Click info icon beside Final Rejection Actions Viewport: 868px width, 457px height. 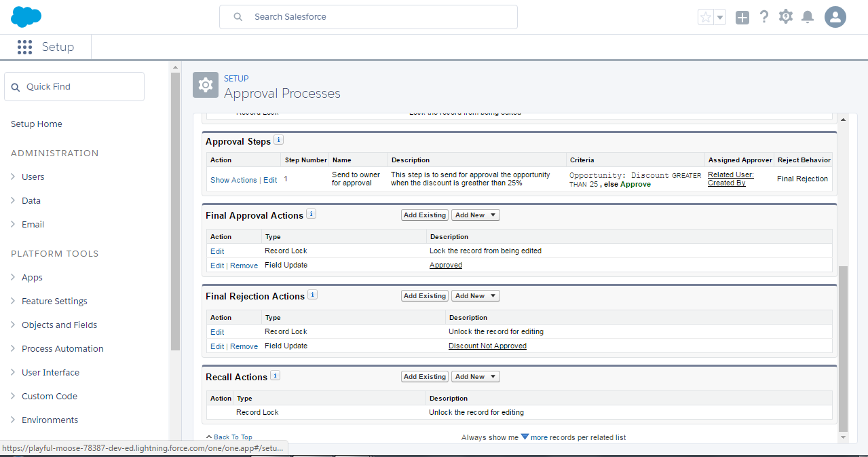click(312, 295)
